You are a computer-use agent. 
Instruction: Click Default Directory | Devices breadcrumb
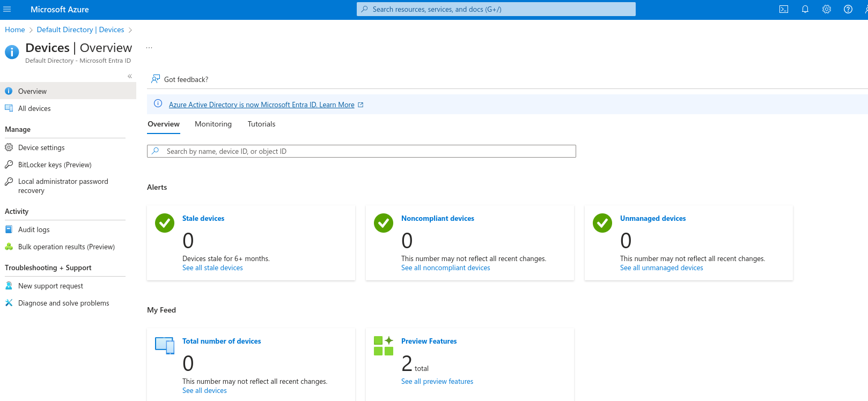click(80, 29)
